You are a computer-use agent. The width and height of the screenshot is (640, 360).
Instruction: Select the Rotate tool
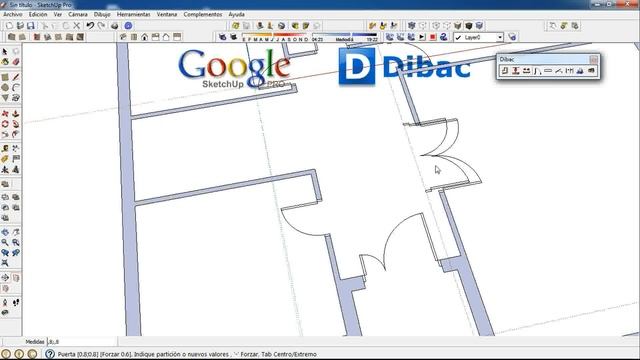pyautogui.click(x=5, y=124)
